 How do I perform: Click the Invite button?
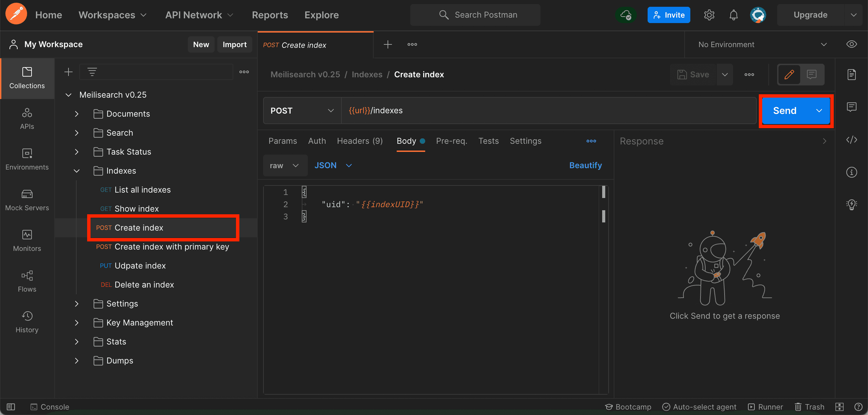tap(669, 15)
